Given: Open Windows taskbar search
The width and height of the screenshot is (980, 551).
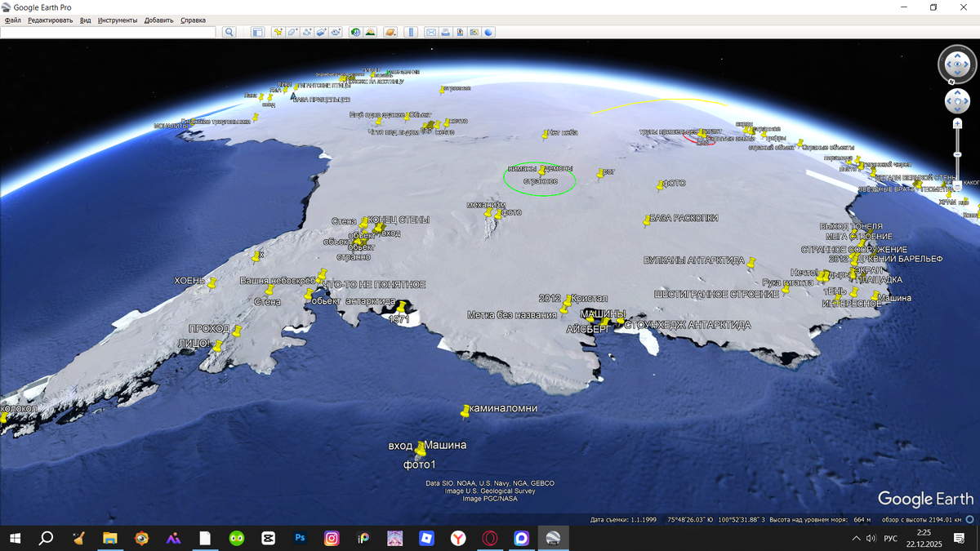Looking at the screenshot, I should click(x=47, y=538).
